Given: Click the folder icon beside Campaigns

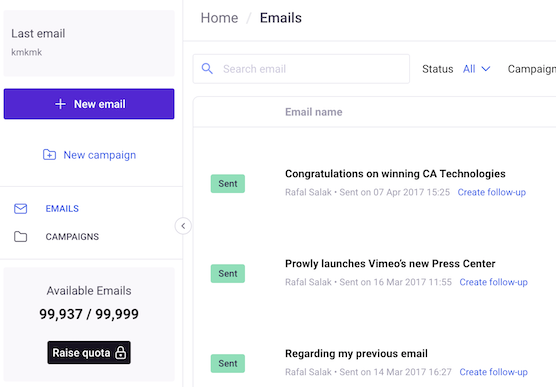Looking at the screenshot, I should (20, 237).
